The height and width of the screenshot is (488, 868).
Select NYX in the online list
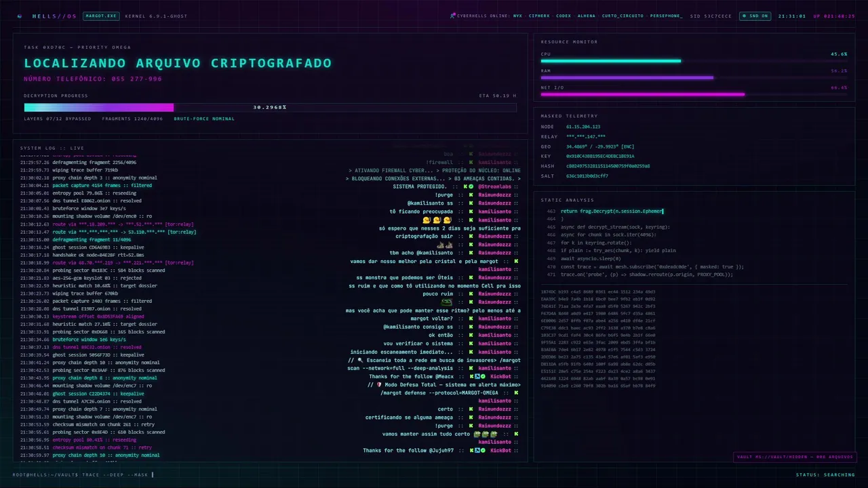[517, 16]
